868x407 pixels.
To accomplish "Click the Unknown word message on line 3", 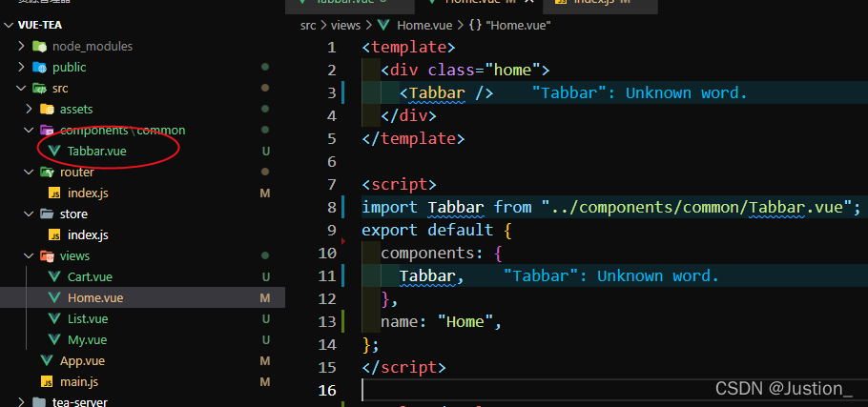I will pyautogui.click(x=639, y=92).
